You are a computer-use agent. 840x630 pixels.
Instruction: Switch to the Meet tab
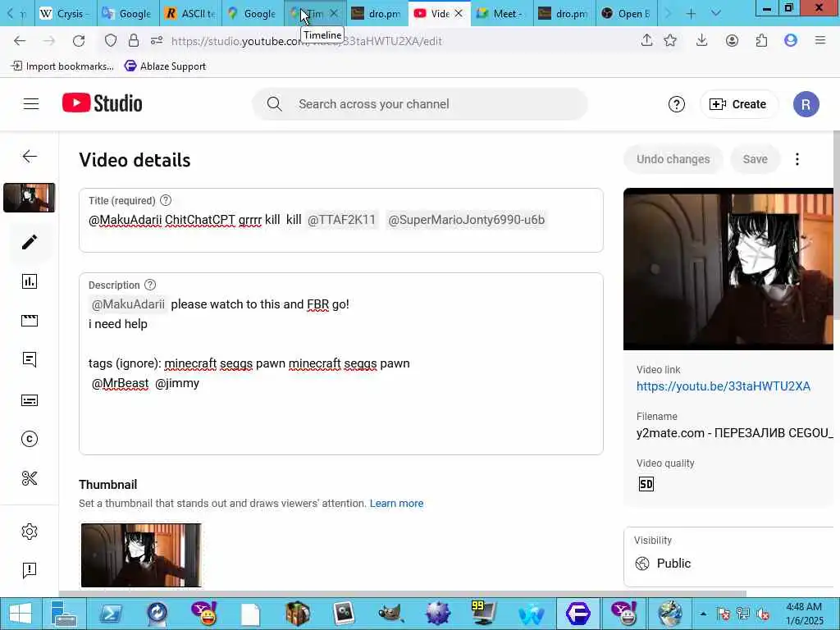pyautogui.click(x=501, y=13)
